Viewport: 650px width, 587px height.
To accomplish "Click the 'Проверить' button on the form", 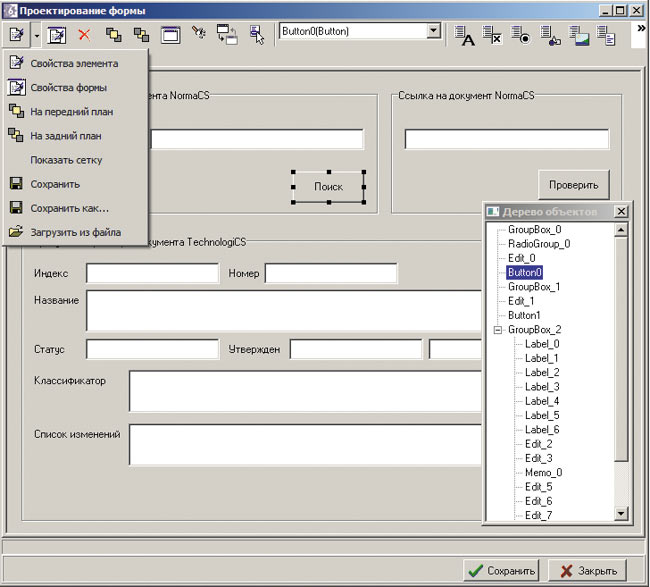I will (x=574, y=185).
